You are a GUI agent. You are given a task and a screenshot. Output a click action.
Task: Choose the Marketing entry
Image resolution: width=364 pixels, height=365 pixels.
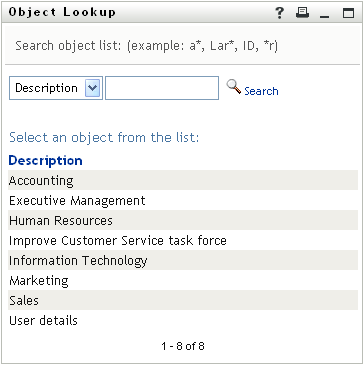pos(183,280)
